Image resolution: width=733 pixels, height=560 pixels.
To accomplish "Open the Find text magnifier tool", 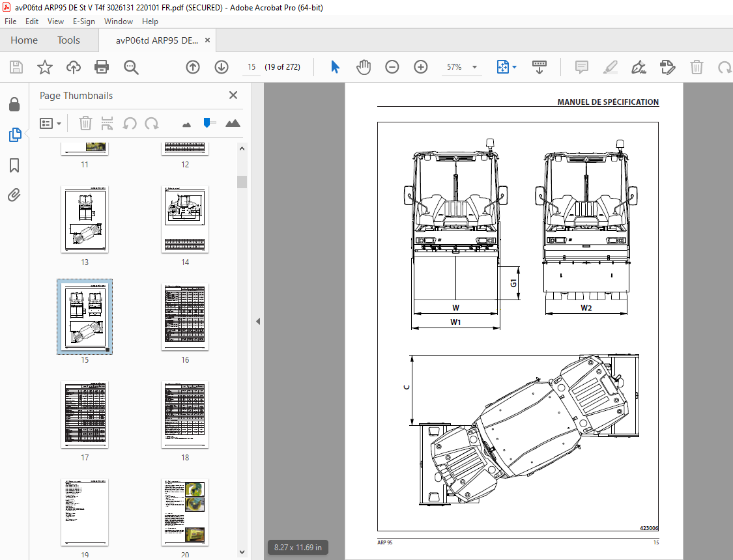I will coord(131,67).
